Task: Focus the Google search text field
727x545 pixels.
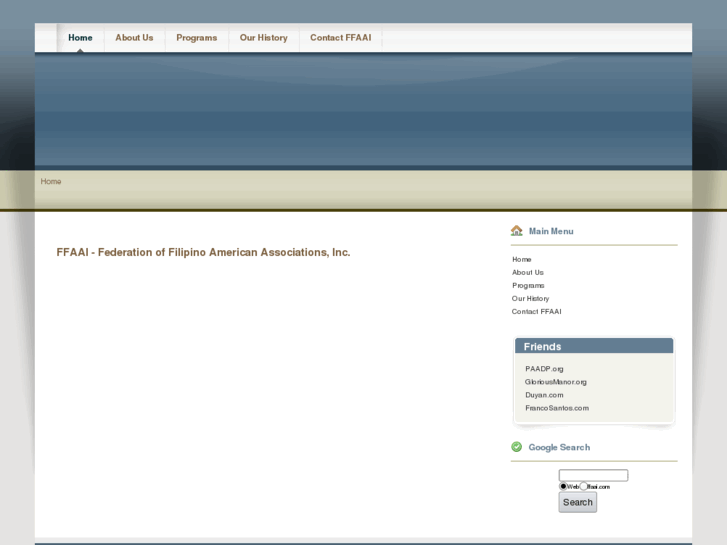Action: click(593, 475)
